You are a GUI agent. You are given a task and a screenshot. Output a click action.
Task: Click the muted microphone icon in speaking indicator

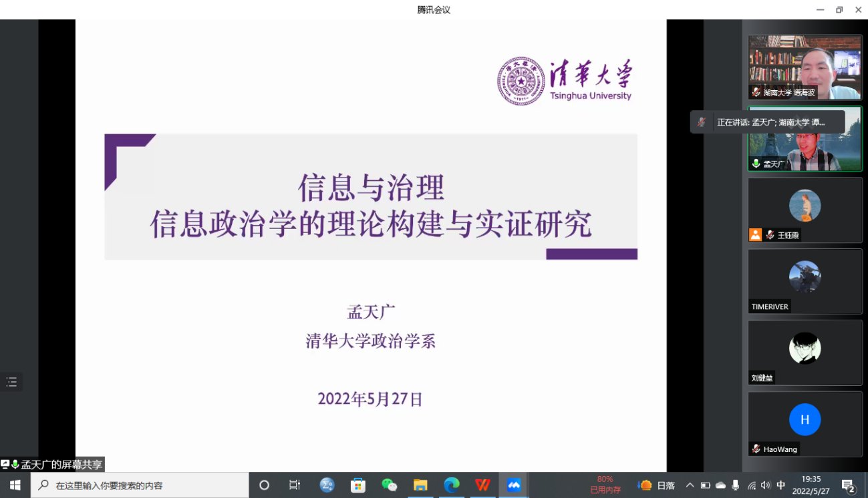702,122
